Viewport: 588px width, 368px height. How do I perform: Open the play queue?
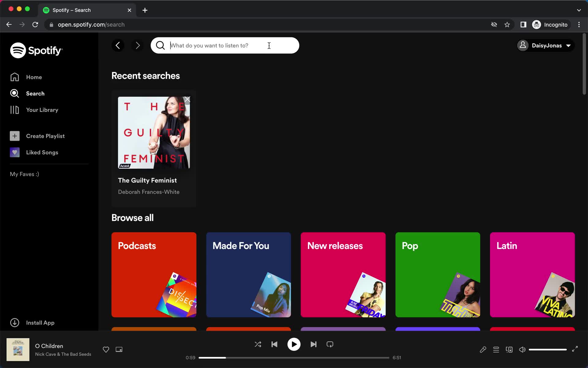point(496,349)
